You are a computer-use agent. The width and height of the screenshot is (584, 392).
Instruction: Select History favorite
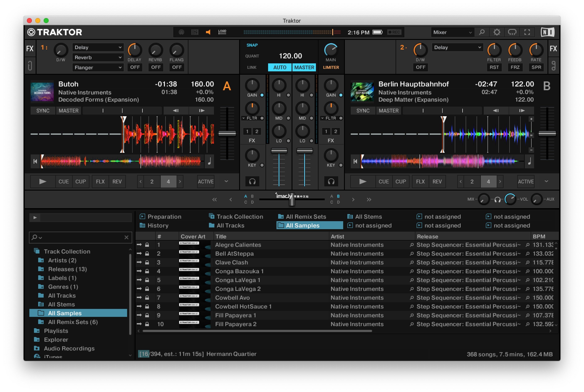point(154,226)
